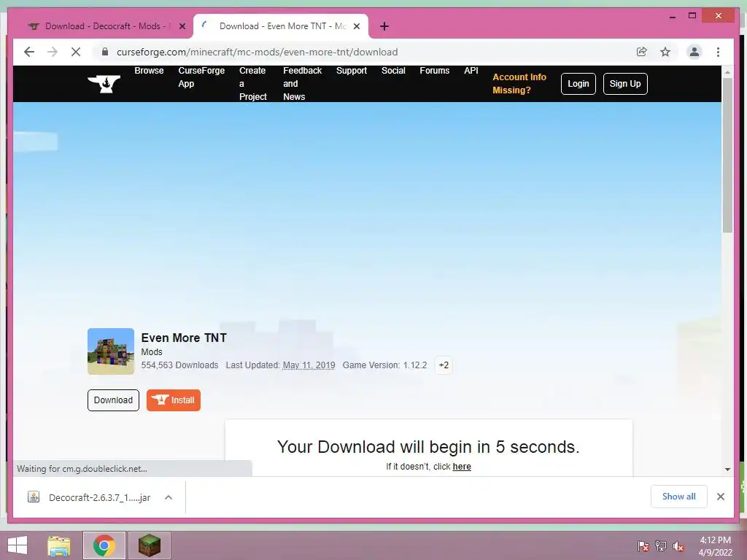
Task: Open Forums nav link
Action: click(x=435, y=71)
